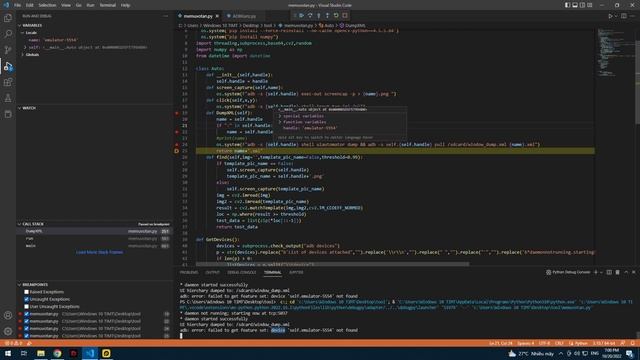640x360 pixels.
Task: Restart the debug session from debug toolbar
Action: coord(336,16)
